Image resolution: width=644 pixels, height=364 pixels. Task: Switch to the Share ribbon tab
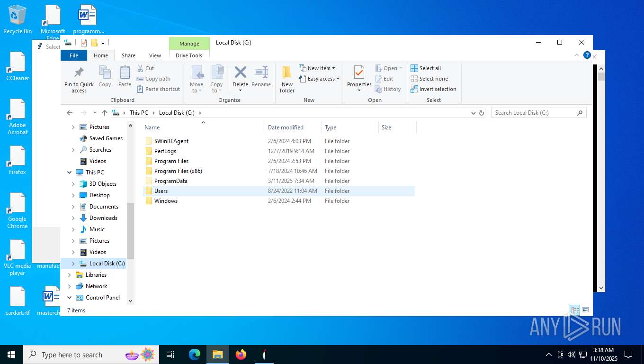click(128, 55)
